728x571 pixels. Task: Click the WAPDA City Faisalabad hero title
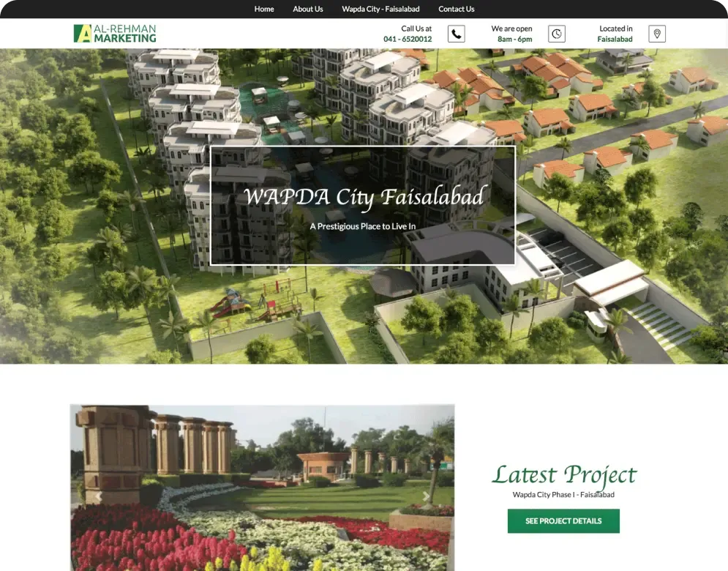click(365, 196)
